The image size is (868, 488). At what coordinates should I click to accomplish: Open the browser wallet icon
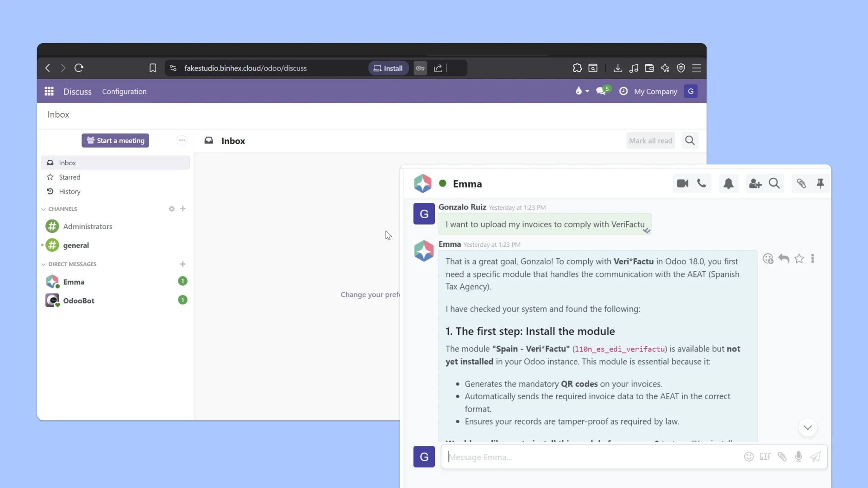coord(649,68)
